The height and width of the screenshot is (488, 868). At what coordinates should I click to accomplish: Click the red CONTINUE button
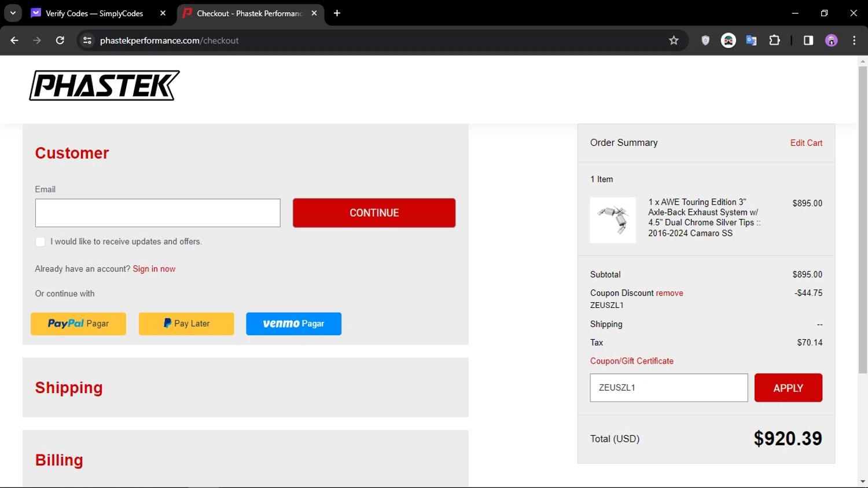[374, 213]
